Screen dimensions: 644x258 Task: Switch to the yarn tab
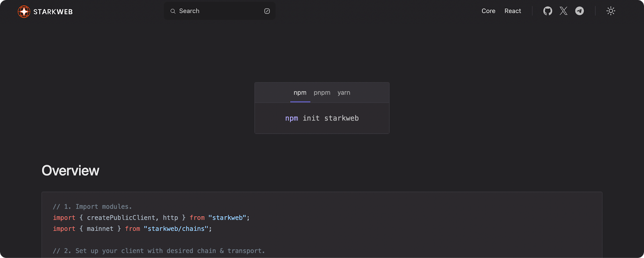344,93
